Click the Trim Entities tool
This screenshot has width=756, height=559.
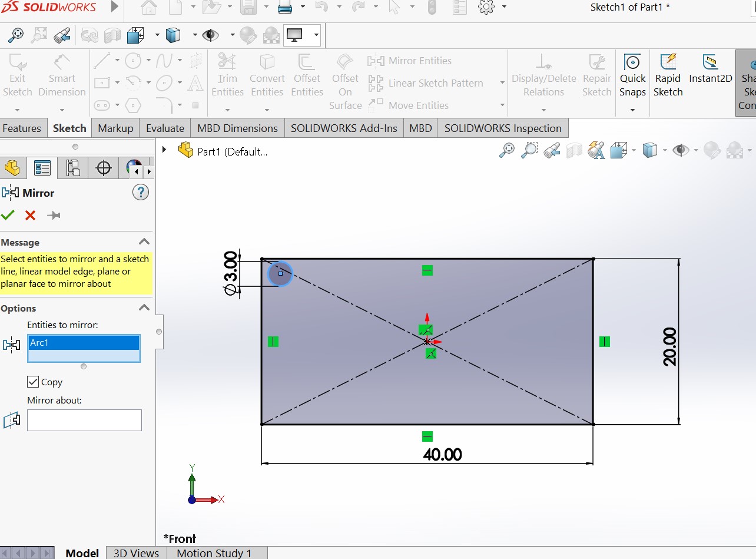click(227, 75)
